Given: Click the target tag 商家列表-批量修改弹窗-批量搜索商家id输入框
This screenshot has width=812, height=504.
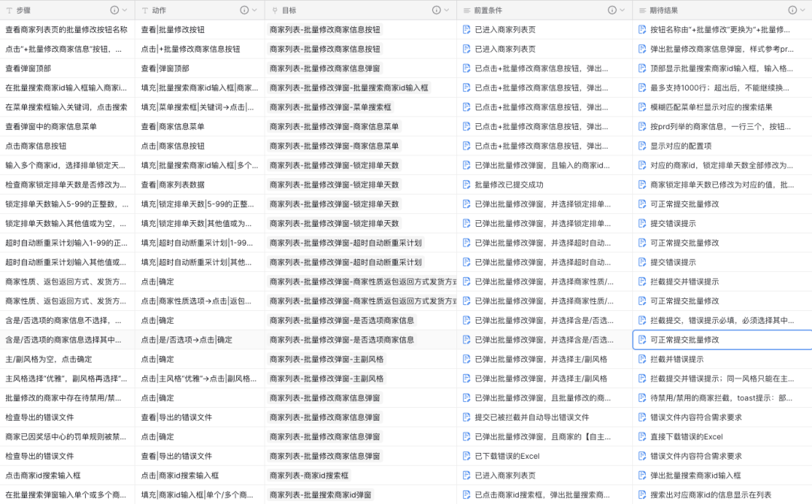Looking at the screenshot, I should tap(349, 88).
